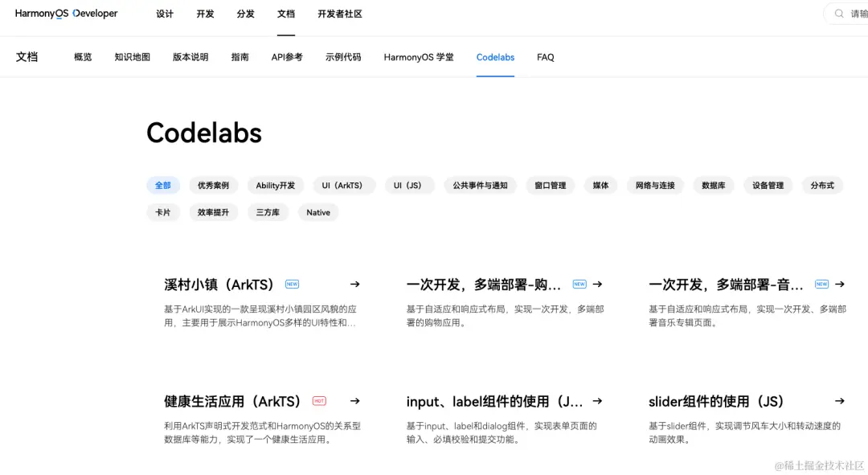Filter by 媒体 category

pos(600,186)
